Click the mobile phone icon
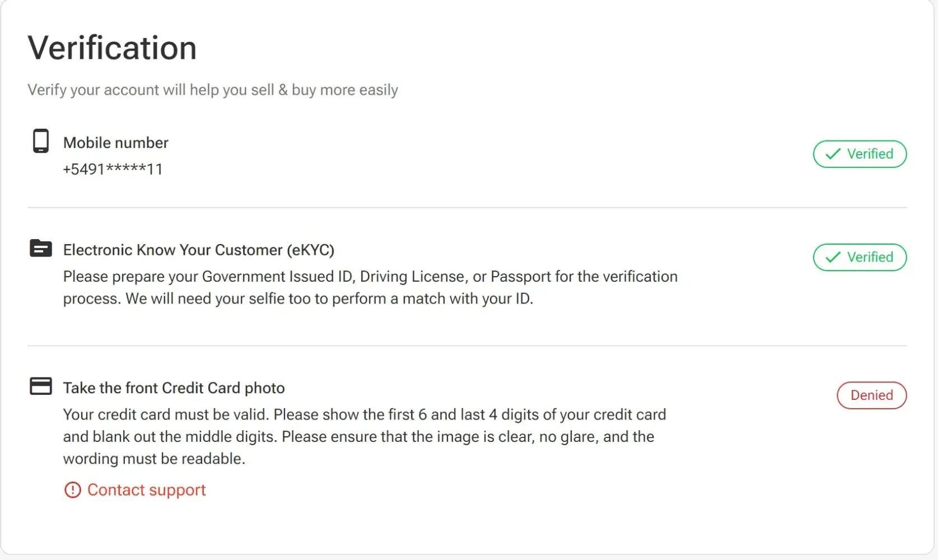Image resolution: width=938 pixels, height=560 pixels. [41, 141]
